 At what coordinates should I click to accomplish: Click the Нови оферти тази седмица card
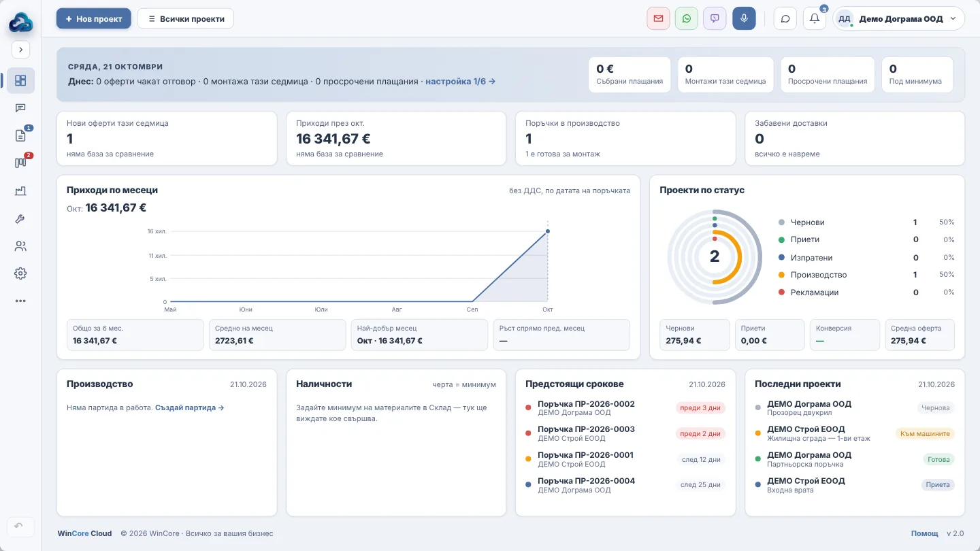(167, 139)
